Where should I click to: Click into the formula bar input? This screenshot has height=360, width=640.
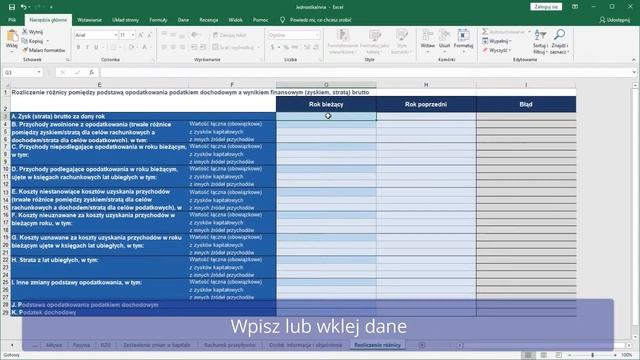pyautogui.click(x=365, y=72)
